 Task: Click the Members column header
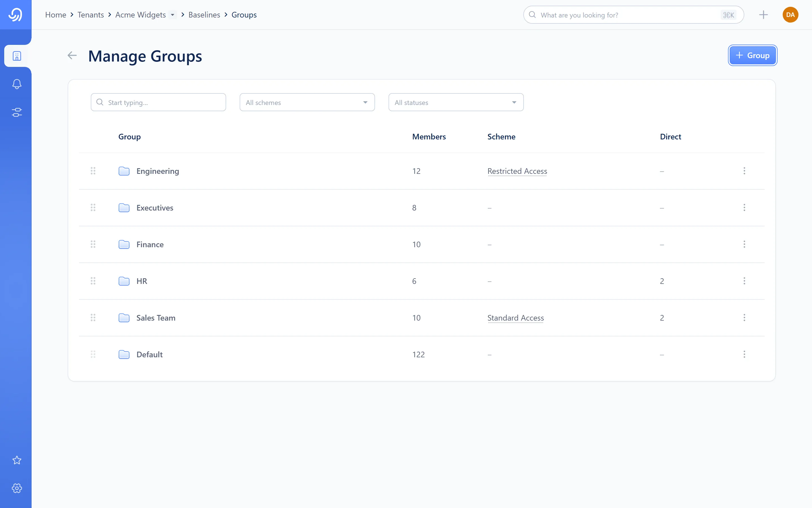(x=429, y=137)
